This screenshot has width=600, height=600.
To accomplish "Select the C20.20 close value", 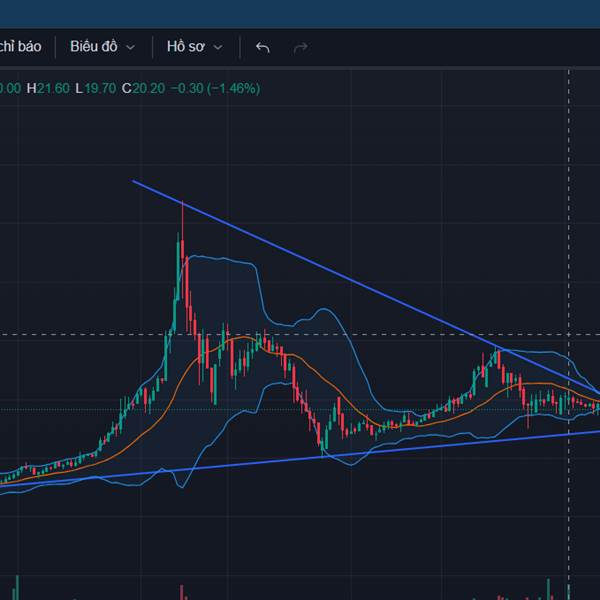I will tap(143, 88).
